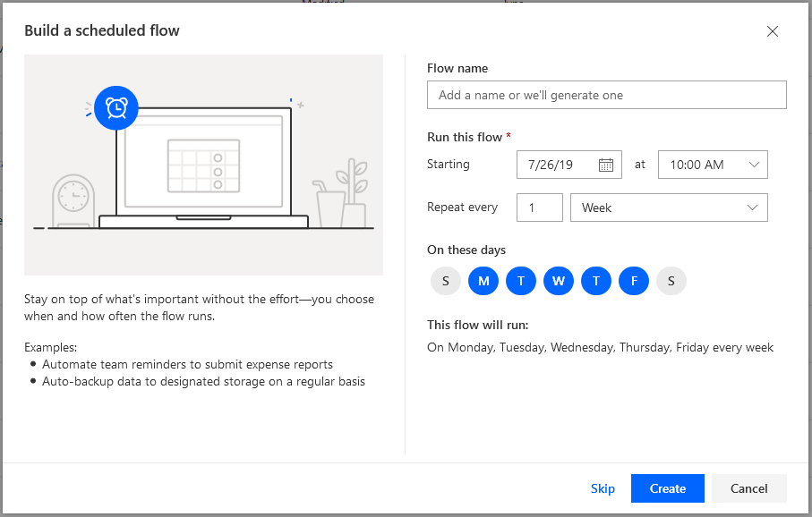This screenshot has width=812, height=517.
Task: Open the Starting date calendar picker
Action: pyautogui.click(x=605, y=164)
